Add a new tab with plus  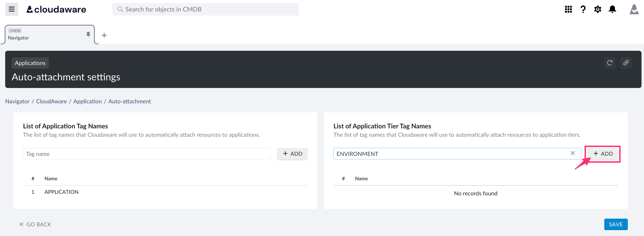(x=104, y=35)
